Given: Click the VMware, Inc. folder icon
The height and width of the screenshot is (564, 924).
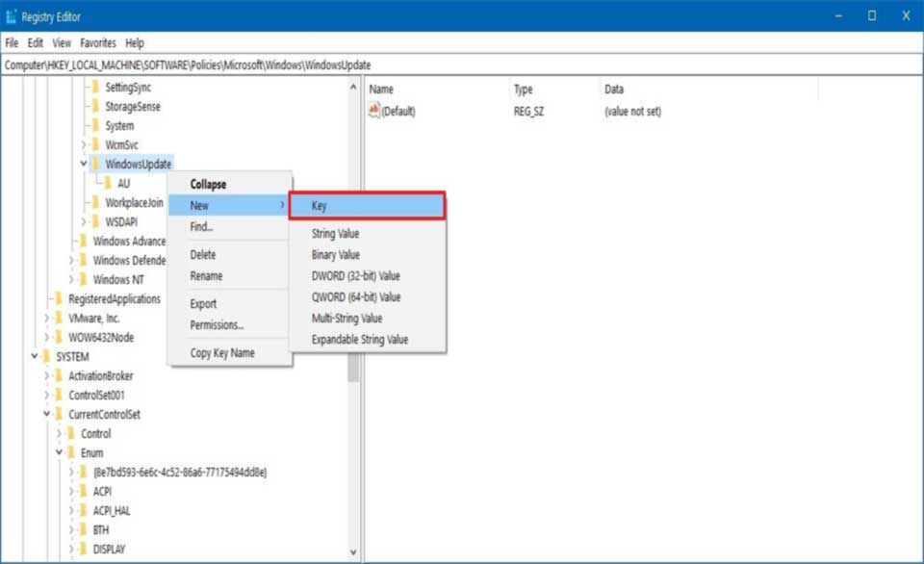Looking at the screenshot, I should click(x=59, y=319).
